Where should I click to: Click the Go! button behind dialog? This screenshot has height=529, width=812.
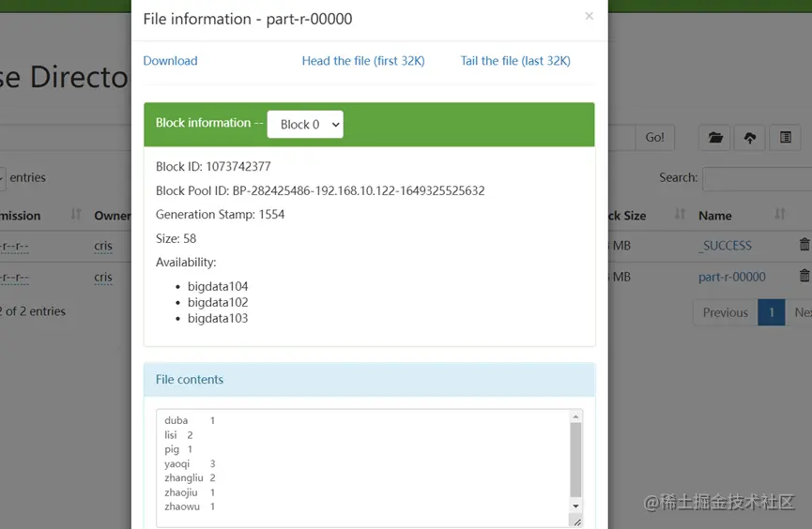(x=654, y=137)
